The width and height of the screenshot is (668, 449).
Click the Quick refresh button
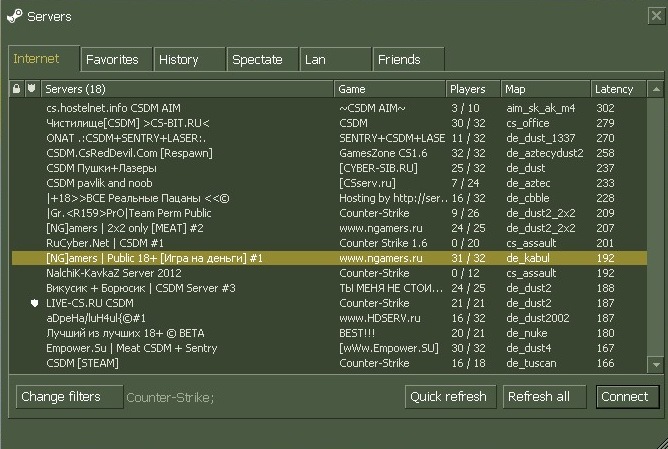point(450,397)
